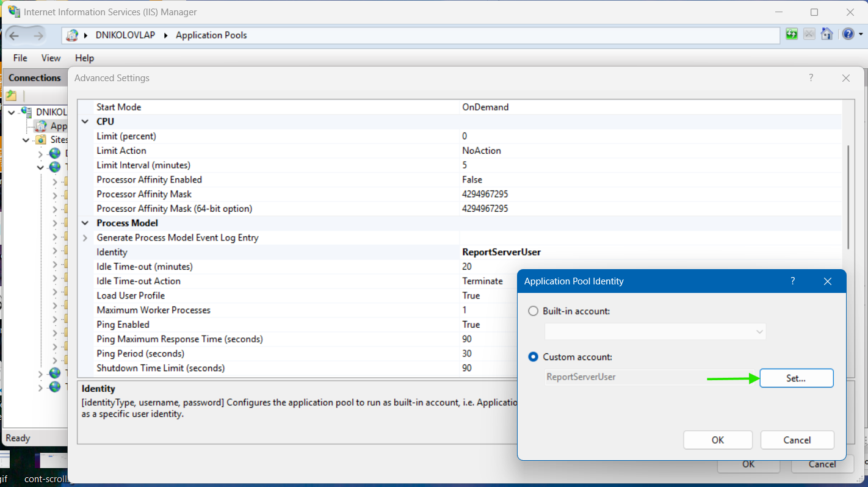Select Limit (percent) property
This screenshot has height=487, width=868.
(126, 136)
